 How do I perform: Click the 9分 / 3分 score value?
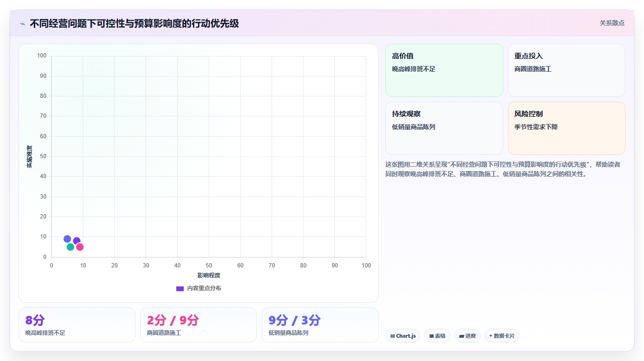(294, 321)
